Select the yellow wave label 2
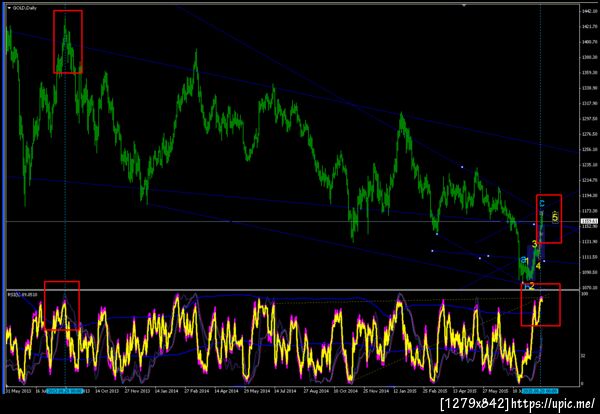The image size is (600, 414). coord(532,285)
